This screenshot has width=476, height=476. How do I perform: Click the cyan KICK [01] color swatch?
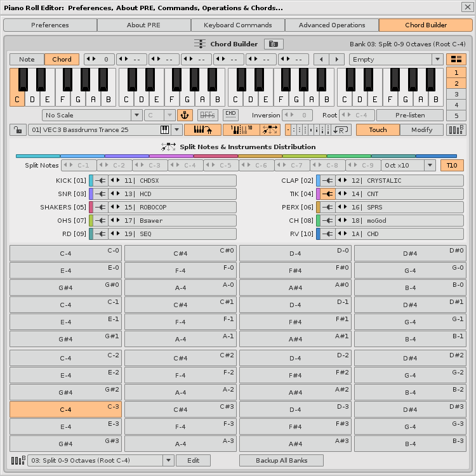click(91, 180)
